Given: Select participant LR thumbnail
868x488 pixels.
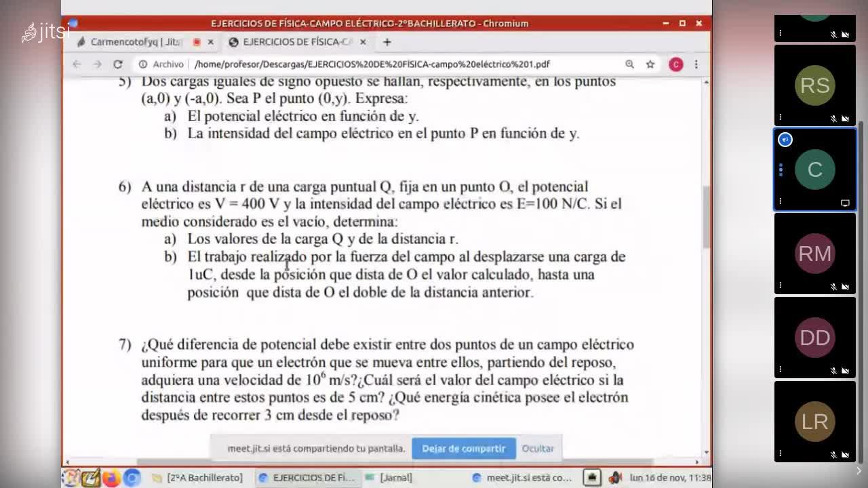Looking at the screenshot, I should click(x=815, y=422).
